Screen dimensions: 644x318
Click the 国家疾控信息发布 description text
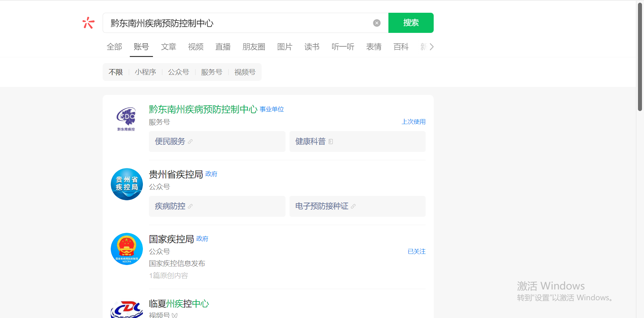pos(177,264)
